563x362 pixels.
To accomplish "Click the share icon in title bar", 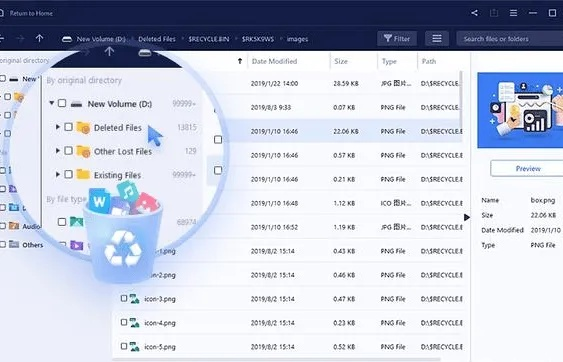I will coord(474,13).
